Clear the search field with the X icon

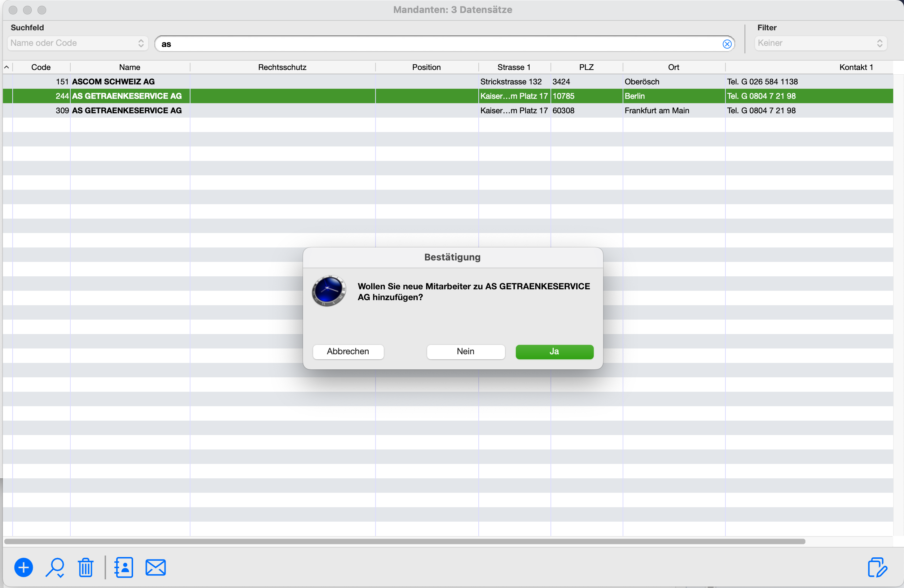click(727, 44)
